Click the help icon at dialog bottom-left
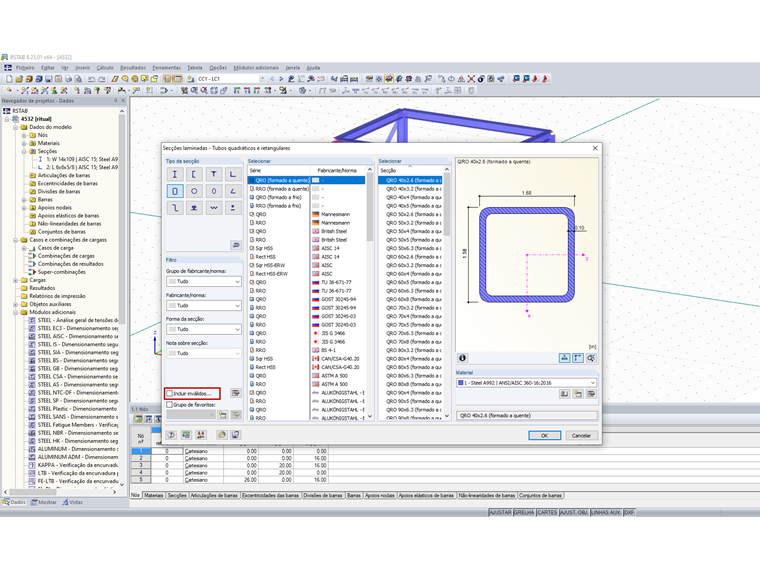Viewport: 760px width, 570px height. 171,435
